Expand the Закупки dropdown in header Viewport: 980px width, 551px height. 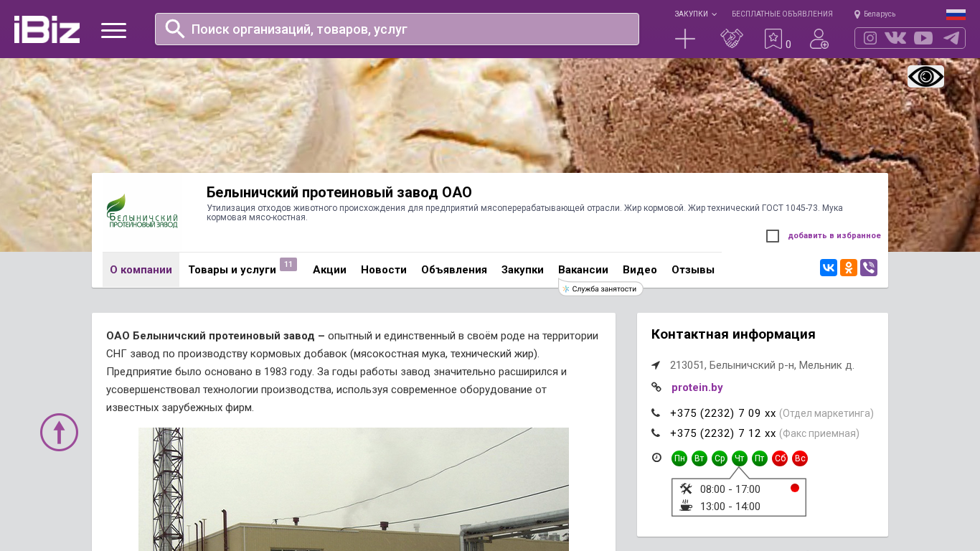(x=695, y=14)
